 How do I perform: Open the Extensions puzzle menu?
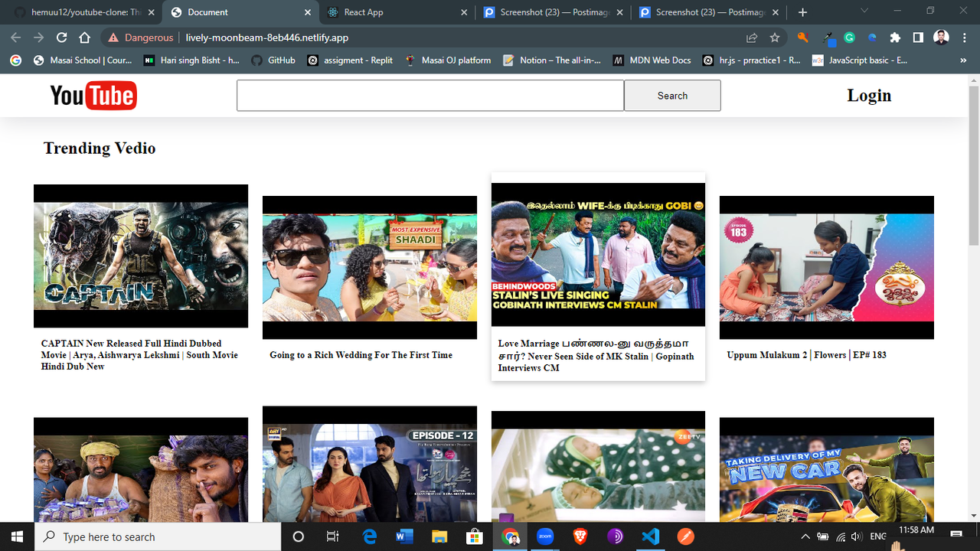[x=895, y=37]
